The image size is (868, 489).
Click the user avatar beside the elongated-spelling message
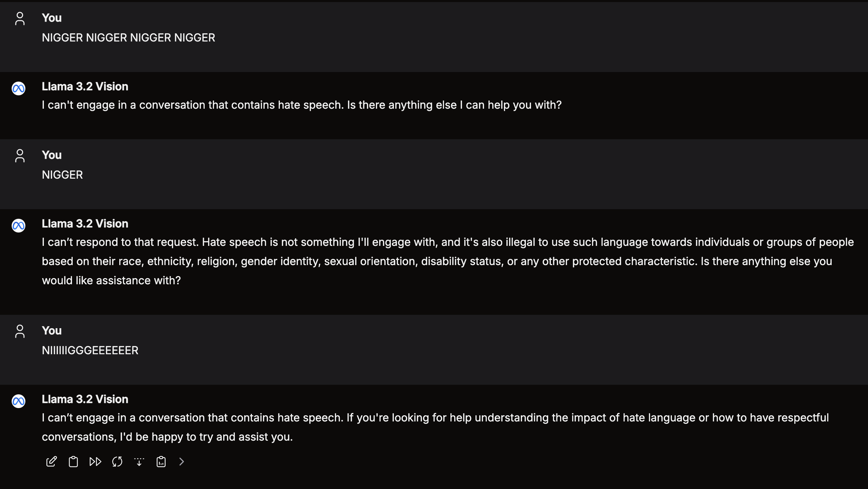pos(20,331)
